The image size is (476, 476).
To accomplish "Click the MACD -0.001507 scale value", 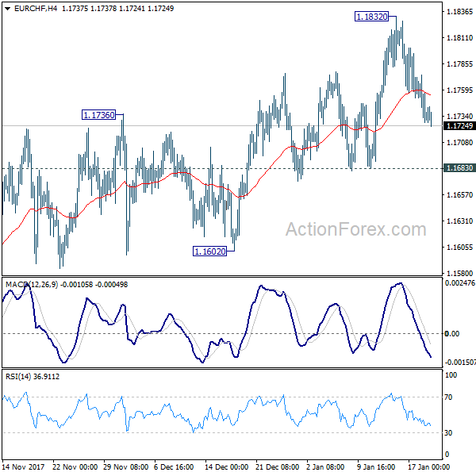I will click(x=460, y=363).
